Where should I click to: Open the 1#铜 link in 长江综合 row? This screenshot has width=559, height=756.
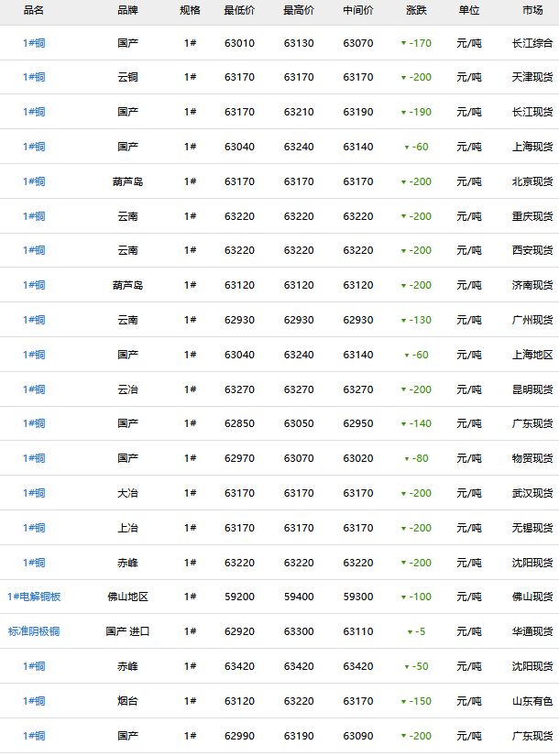point(34,43)
